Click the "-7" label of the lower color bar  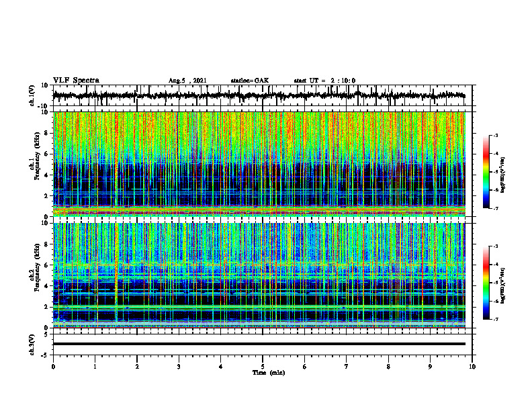tap(496, 319)
